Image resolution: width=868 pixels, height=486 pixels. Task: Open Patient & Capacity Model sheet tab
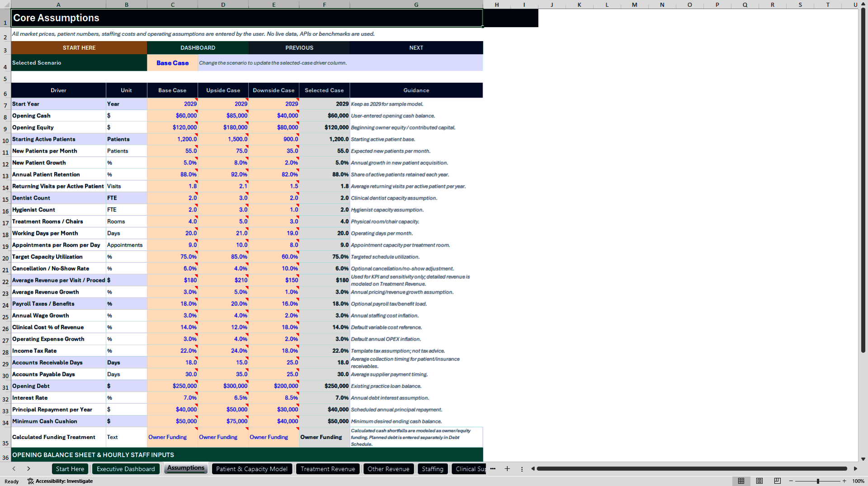coord(252,469)
